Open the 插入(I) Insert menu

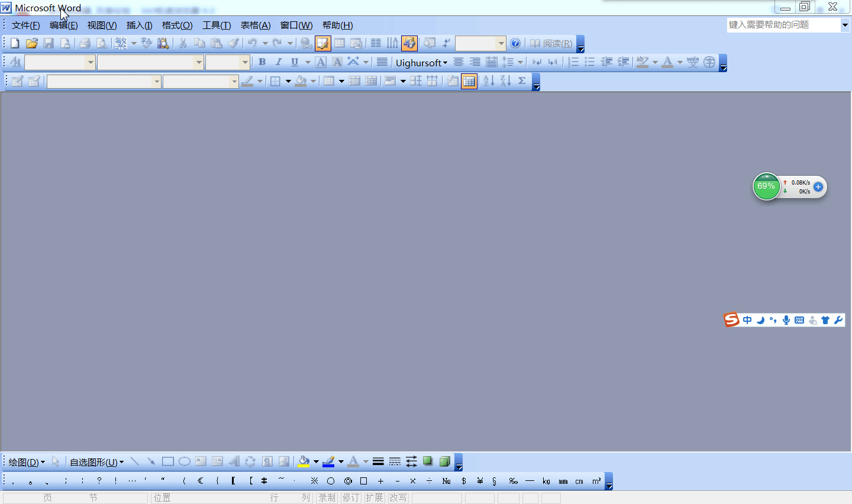pyautogui.click(x=140, y=25)
